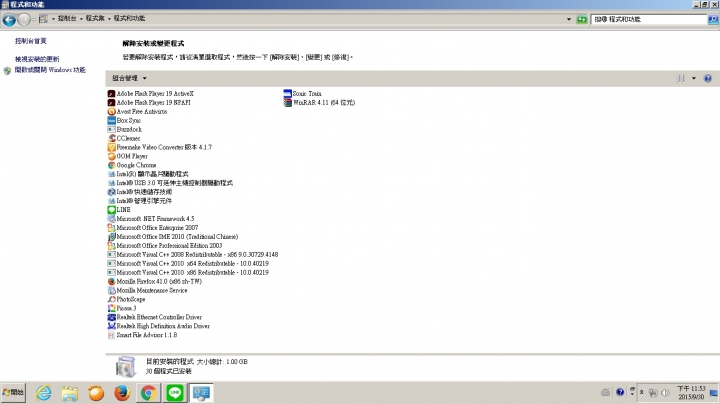
Task: Open the 組合管理 organize dropdown
Action: coord(129,79)
